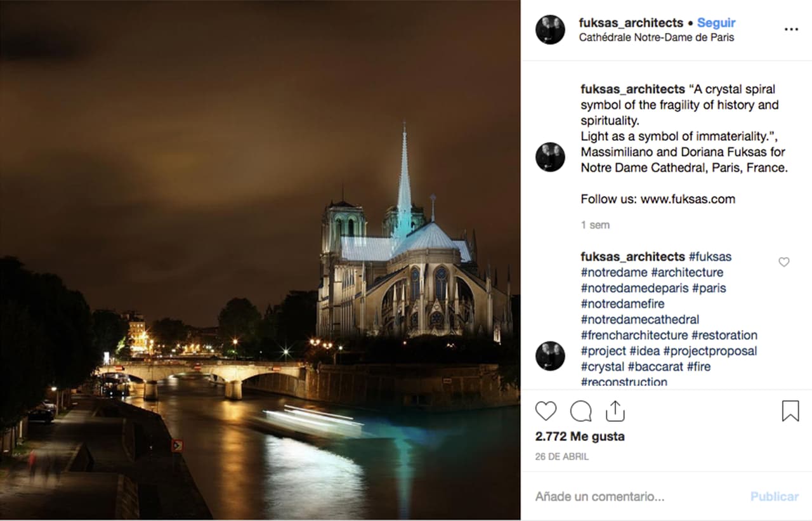Click the fuksas_architects username in the header
The image size is (812, 521).
(631, 21)
